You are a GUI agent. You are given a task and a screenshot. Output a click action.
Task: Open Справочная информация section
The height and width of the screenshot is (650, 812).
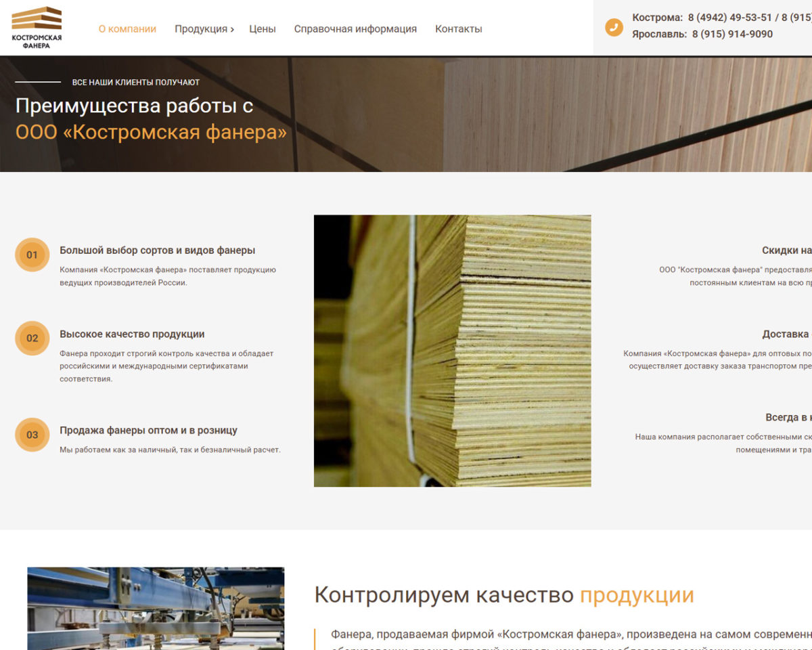(355, 29)
